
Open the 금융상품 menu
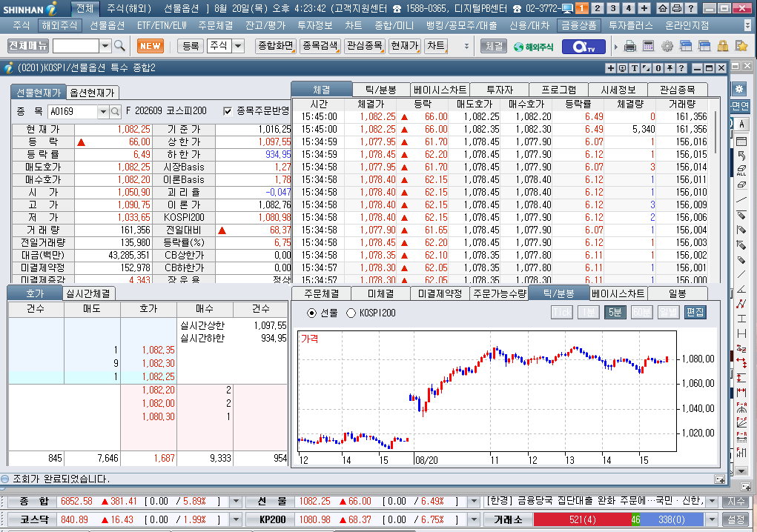pos(578,25)
